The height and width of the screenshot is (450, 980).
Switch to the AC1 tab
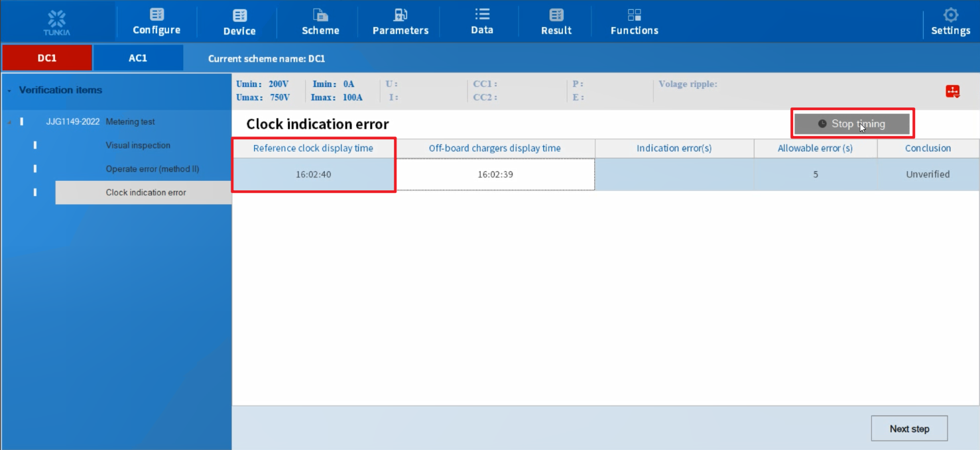pos(138,58)
